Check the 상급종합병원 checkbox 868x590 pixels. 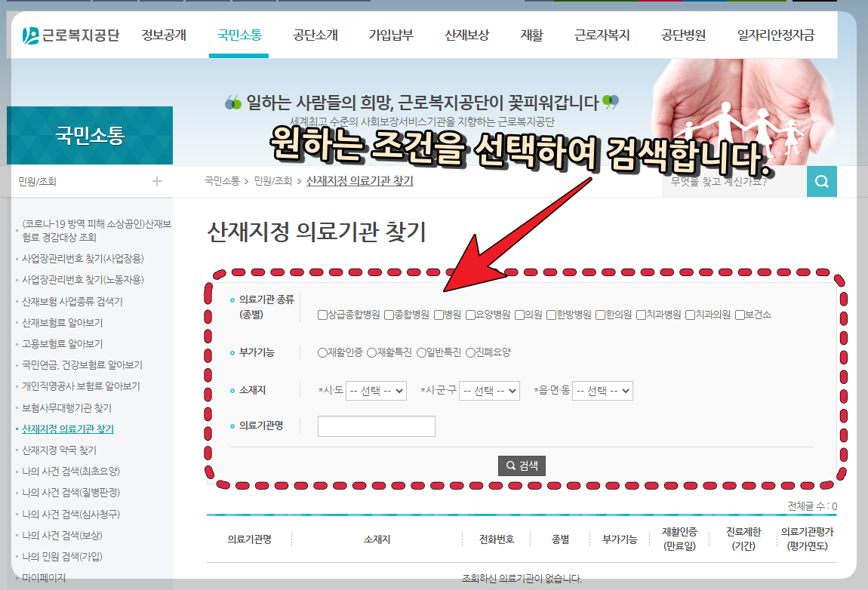pos(322,315)
